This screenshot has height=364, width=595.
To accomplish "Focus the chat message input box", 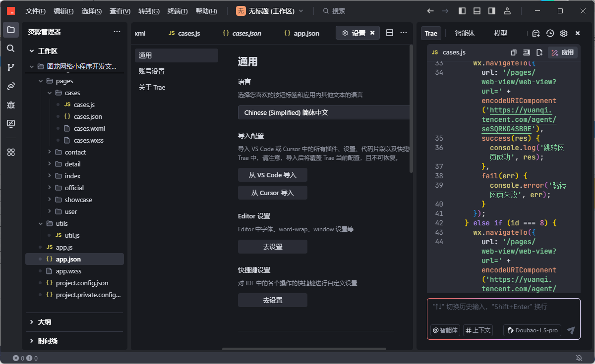I will coord(503,307).
